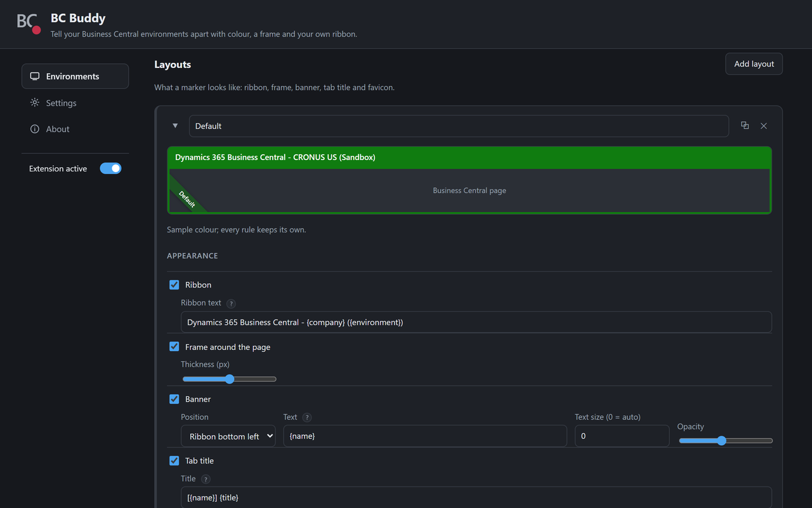Click the duplicate layout icon for Default

[x=745, y=126]
